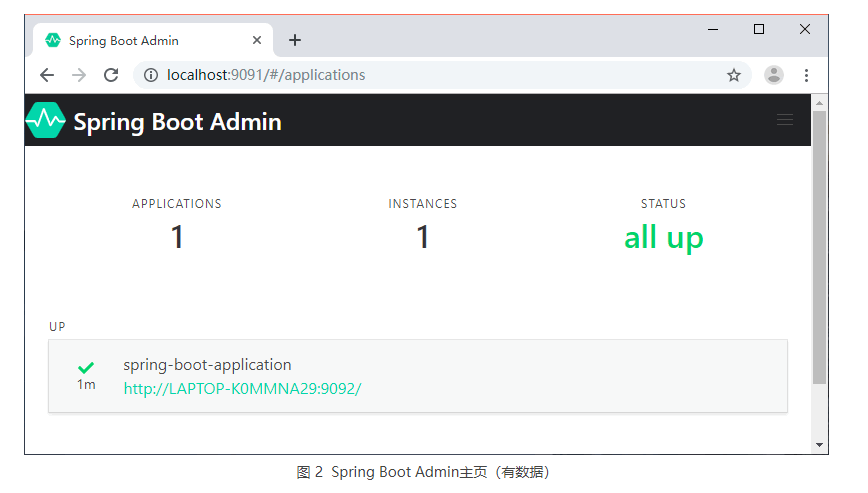This screenshot has width=868, height=493.
Task: Click the browser back arrow
Action: click(47, 75)
